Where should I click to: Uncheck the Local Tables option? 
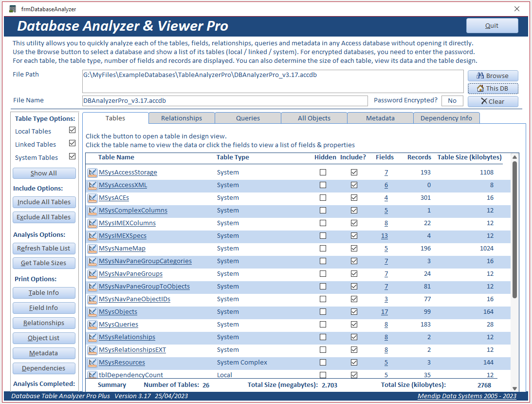(72, 130)
